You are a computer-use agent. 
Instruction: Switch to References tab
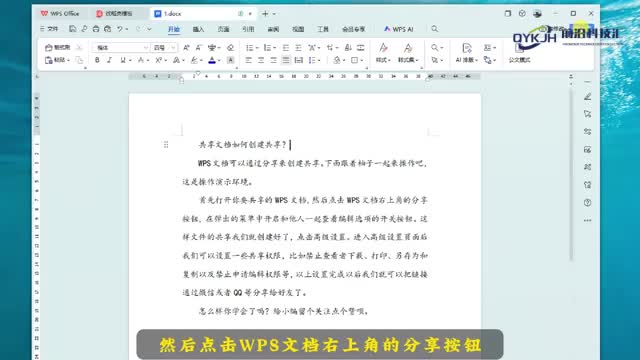(x=248, y=29)
